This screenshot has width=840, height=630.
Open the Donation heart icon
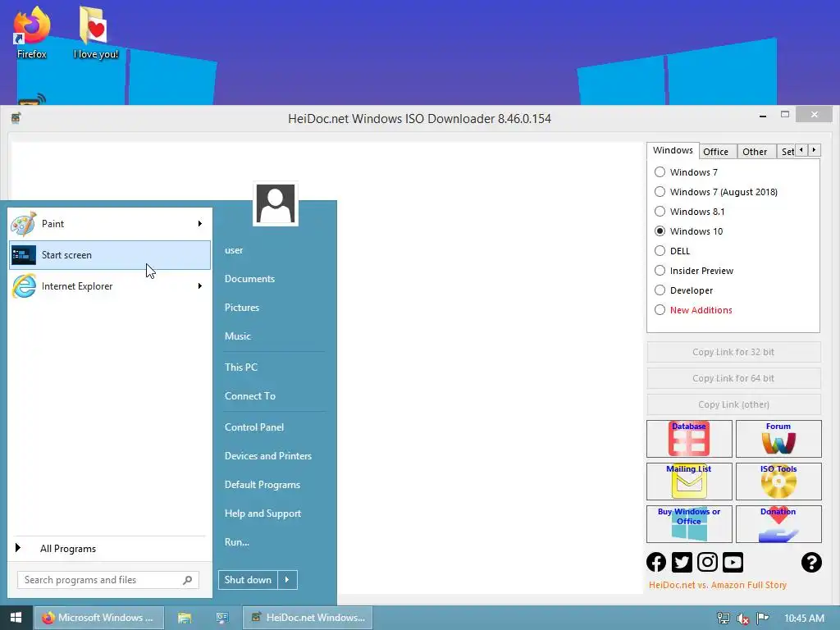[778, 524]
